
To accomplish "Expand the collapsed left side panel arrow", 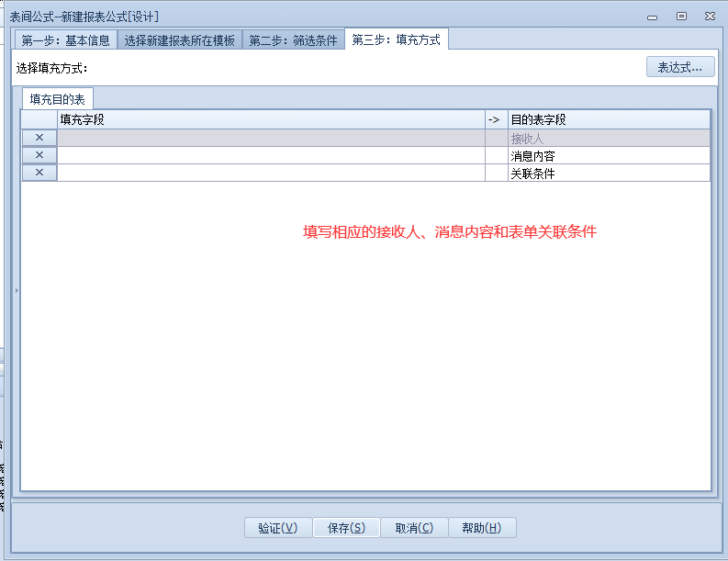I will click(x=16, y=290).
